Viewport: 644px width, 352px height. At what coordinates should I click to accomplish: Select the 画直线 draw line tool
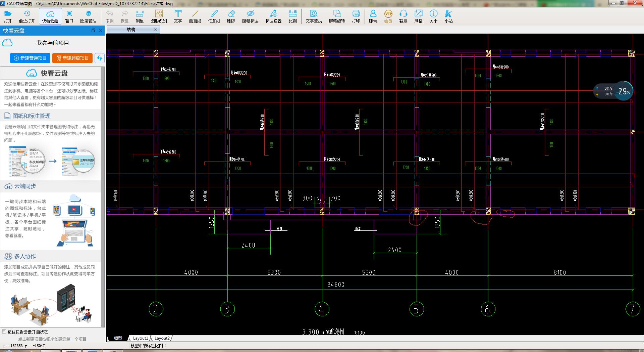(x=195, y=16)
